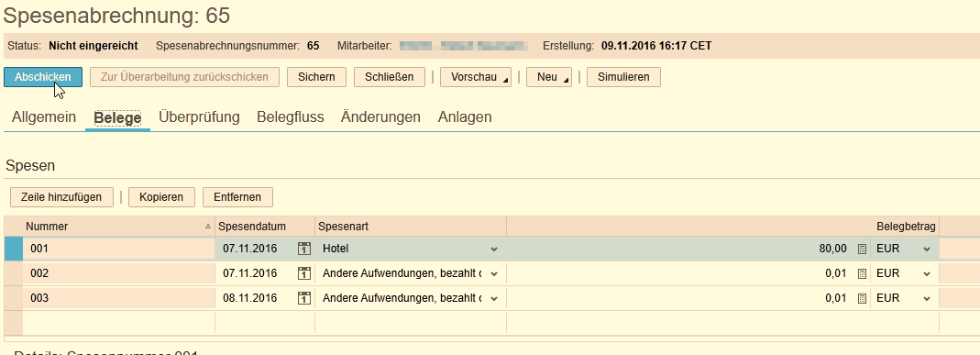Run the Simulieren button

point(623,77)
